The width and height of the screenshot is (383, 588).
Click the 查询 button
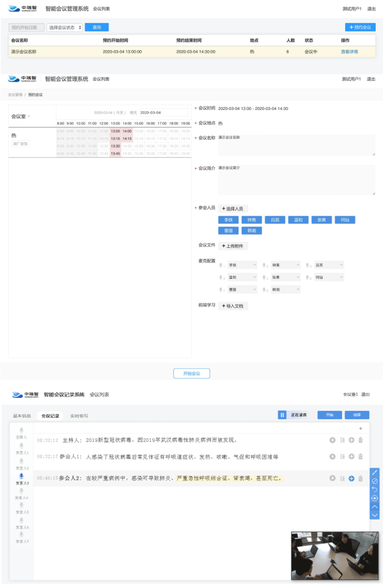point(97,27)
